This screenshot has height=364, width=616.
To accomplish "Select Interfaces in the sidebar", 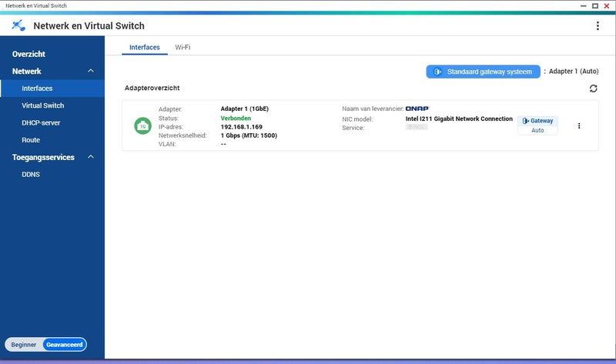I will point(52,88).
